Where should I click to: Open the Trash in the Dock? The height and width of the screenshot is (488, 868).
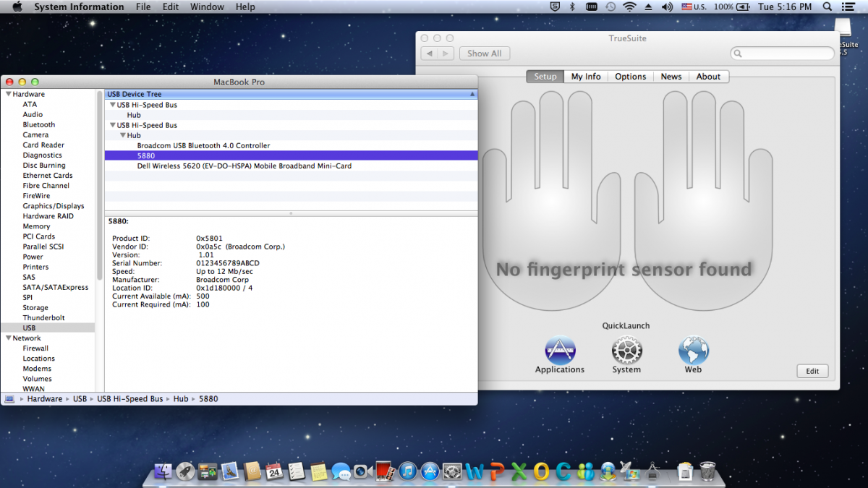[x=707, y=471]
